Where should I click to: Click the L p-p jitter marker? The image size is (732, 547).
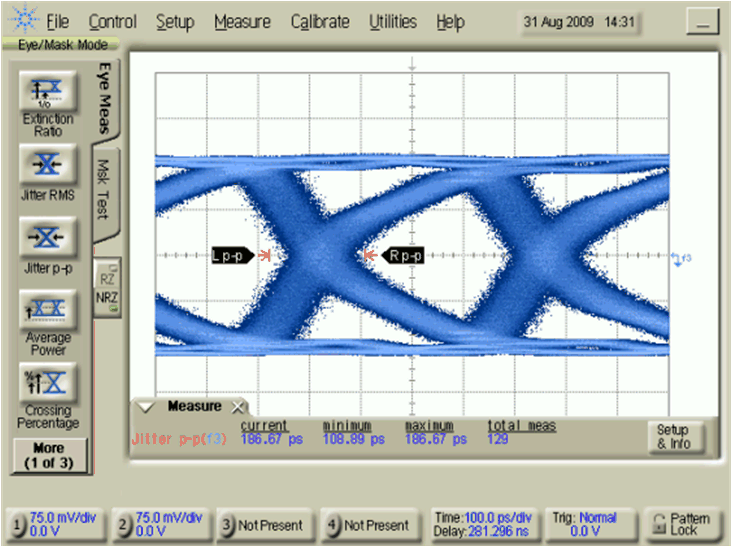tap(233, 255)
